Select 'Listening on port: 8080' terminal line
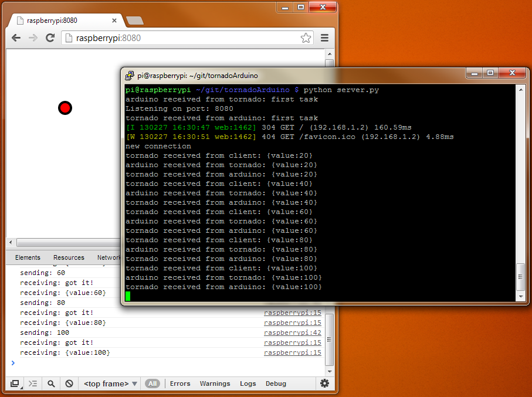 pyautogui.click(x=179, y=108)
